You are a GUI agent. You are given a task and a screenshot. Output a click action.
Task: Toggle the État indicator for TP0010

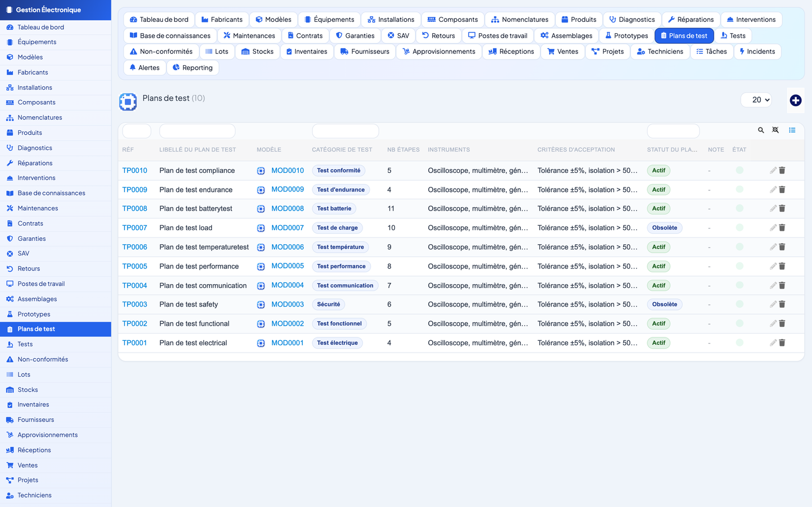click(x=740, y=170)
